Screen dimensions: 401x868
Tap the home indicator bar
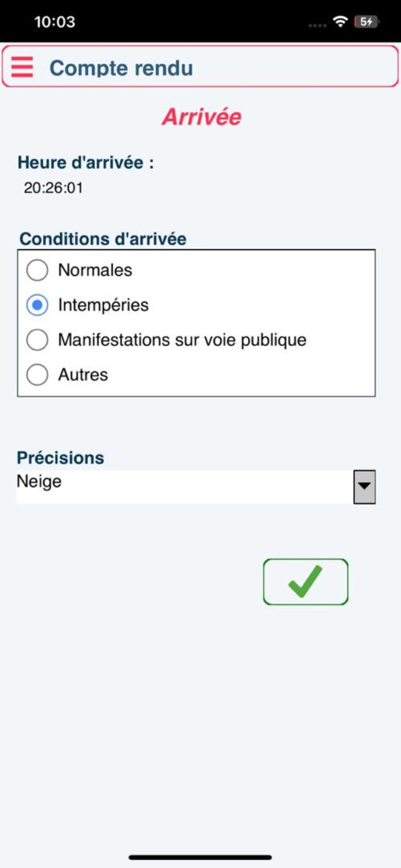[x=200, y=857]
